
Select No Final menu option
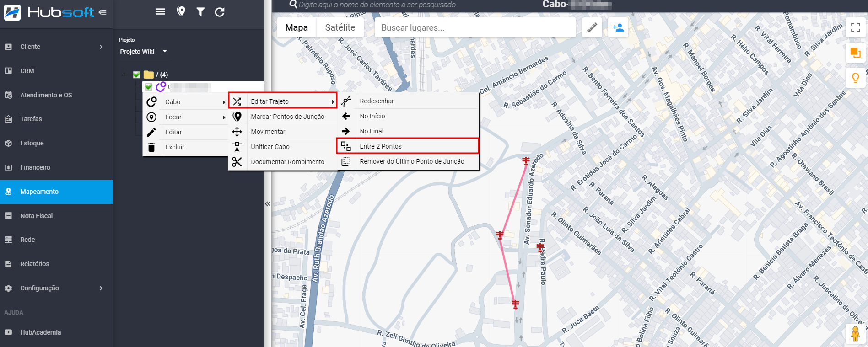[408, 131]
